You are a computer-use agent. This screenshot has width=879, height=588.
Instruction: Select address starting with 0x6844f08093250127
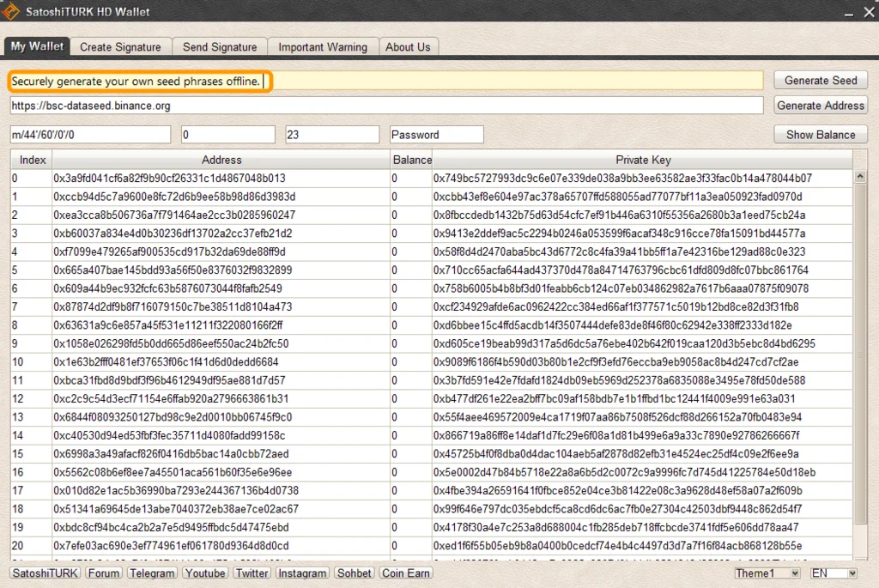[173, 417]
